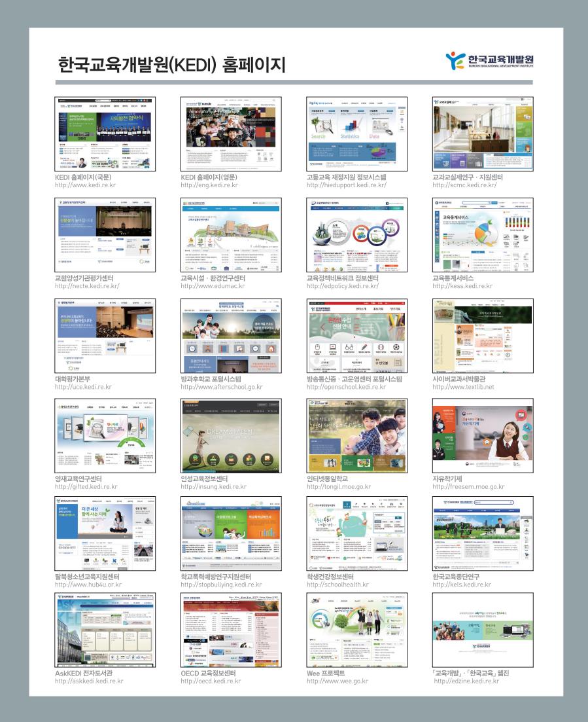
Task: Click the 「교육개발」·「한국교육」 웹진 thumbnail
Action: (x=483, y=630)
